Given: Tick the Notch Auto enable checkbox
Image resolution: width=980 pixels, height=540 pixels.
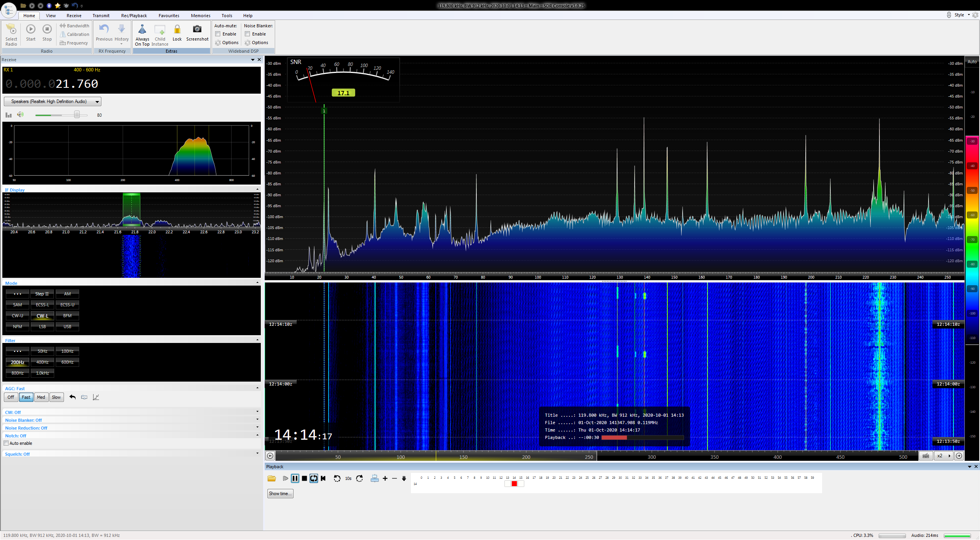Looking at the screenshot, I should pos(6,443).
